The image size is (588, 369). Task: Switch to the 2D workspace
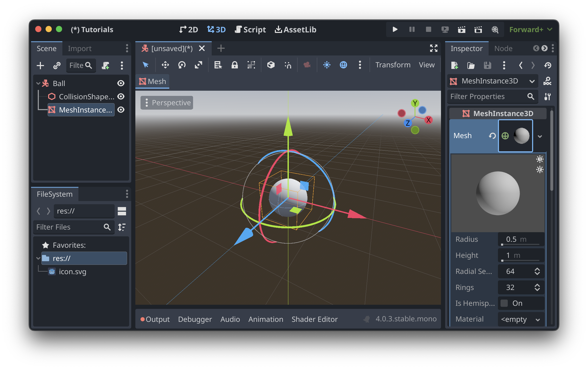(188, 30)
